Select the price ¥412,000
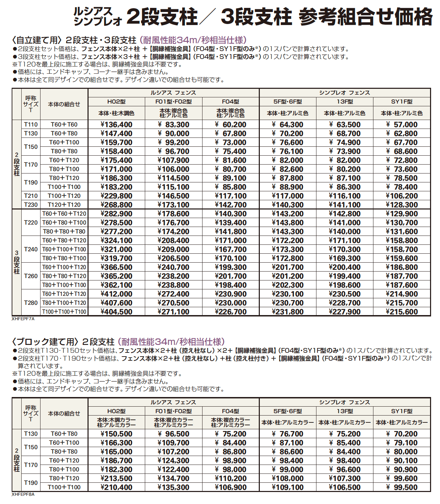The height and width of the screenshot is (504, 440). (116, 294)
